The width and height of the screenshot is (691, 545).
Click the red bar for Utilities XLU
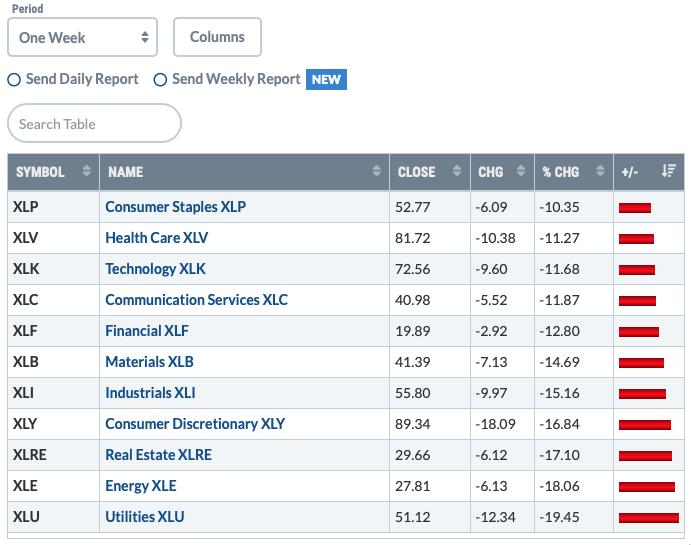(x=649, y=518)
